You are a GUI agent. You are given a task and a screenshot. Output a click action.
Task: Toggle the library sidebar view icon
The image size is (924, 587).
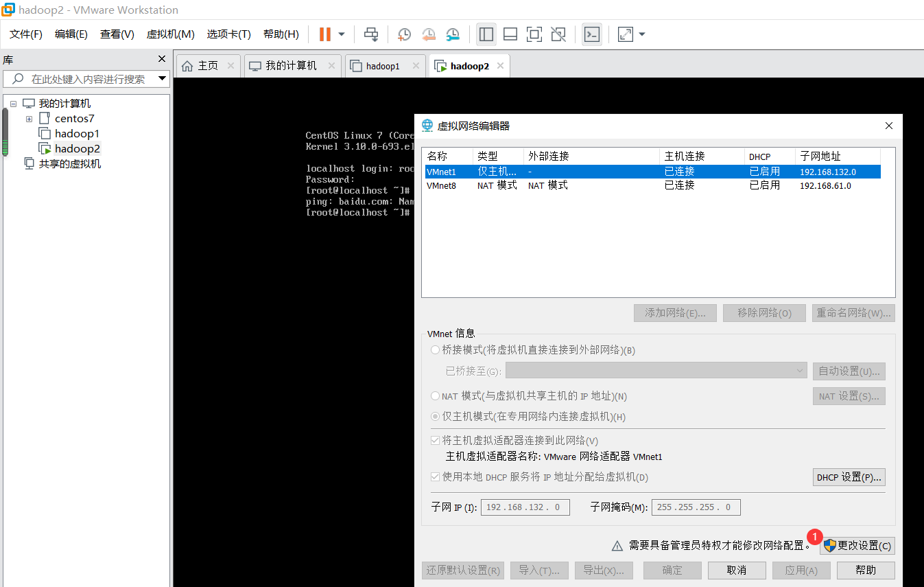coord(486,34)
